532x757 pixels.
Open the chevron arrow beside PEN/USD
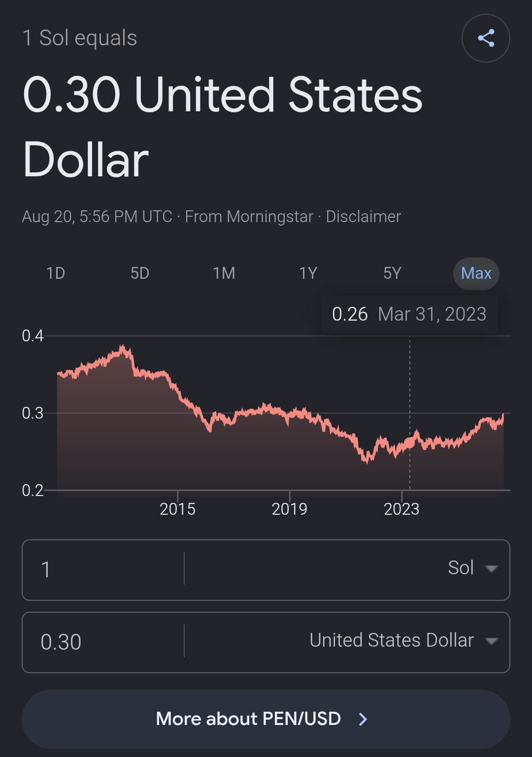(363, 719)
